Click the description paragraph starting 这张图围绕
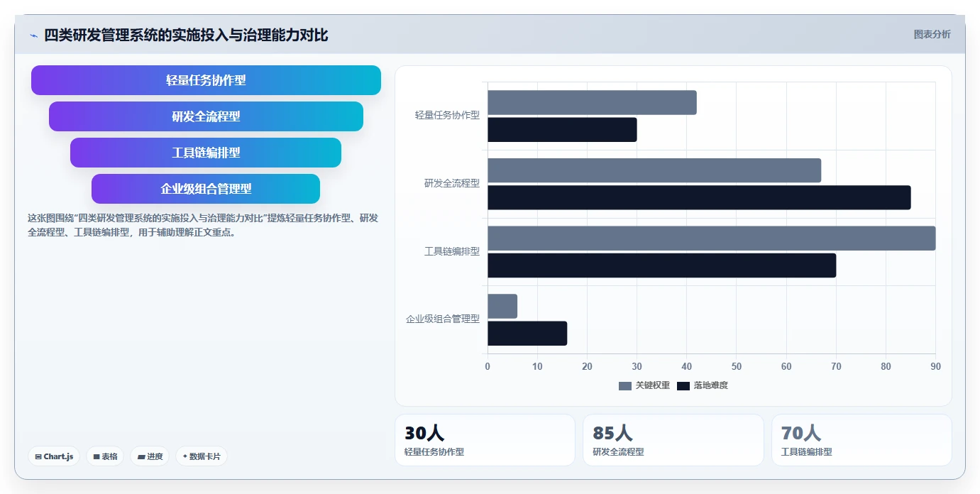Viewport: 980px width, 494px height. tap(203, 225)
